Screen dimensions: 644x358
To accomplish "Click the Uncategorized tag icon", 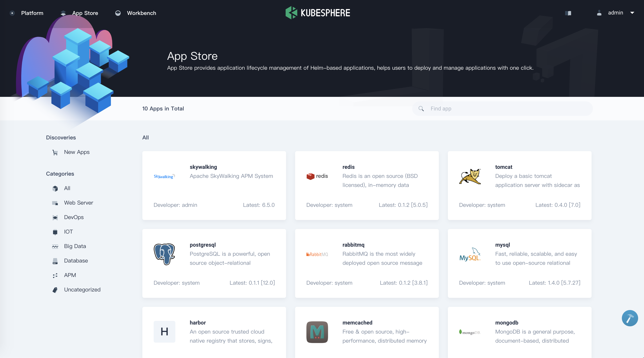I will point(55,290).
